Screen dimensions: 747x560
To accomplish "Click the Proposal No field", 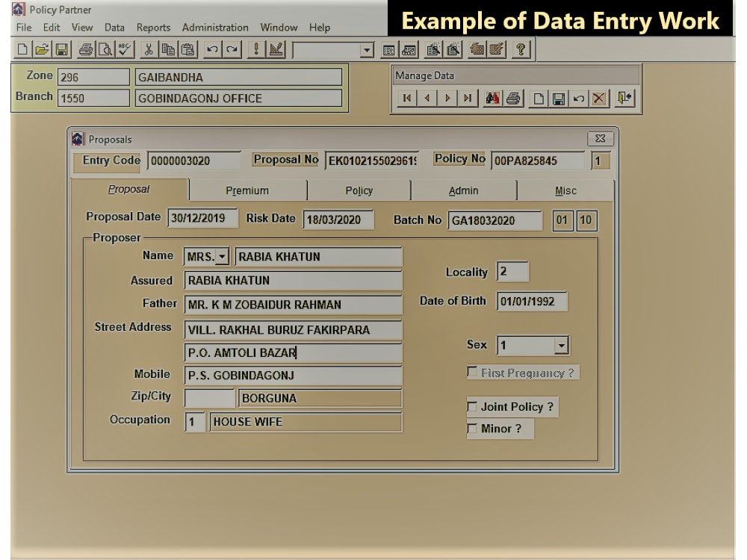I will pyautogui.click(x=373, y=161).
